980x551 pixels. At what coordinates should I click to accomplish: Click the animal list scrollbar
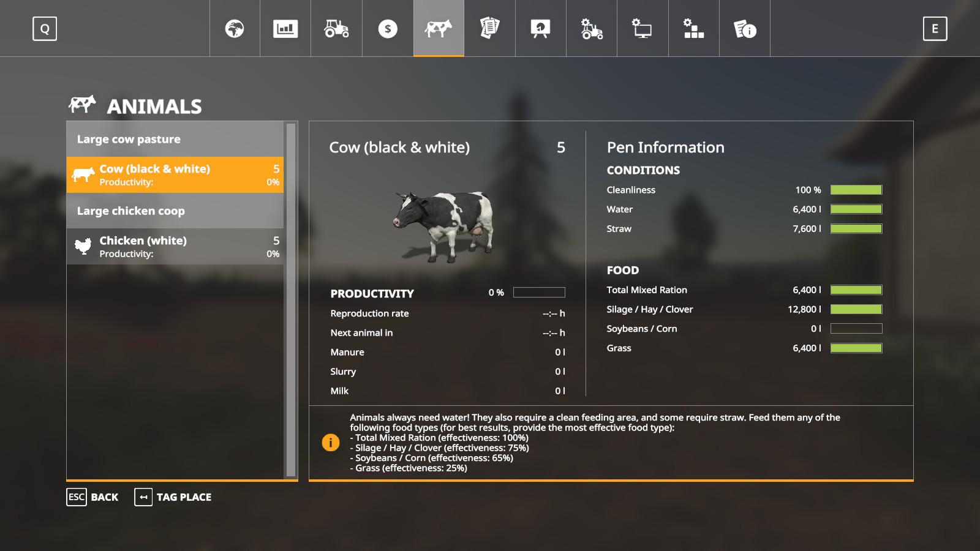[291, 300]
